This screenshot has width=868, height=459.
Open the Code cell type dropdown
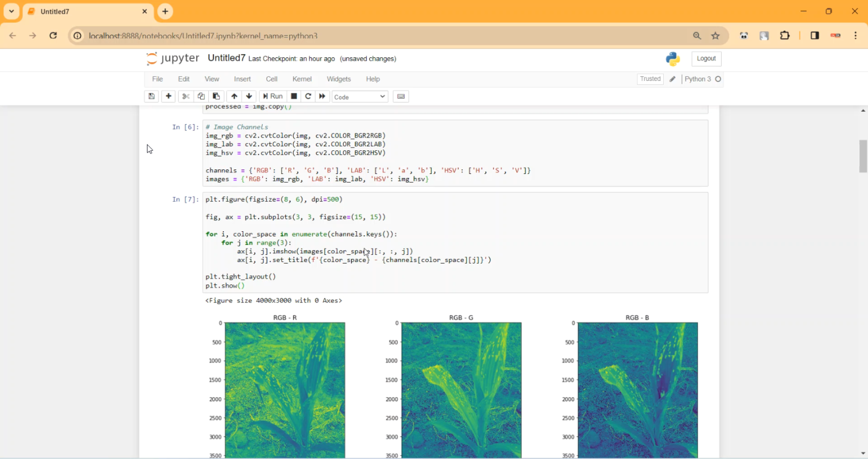tap(359, 97)
